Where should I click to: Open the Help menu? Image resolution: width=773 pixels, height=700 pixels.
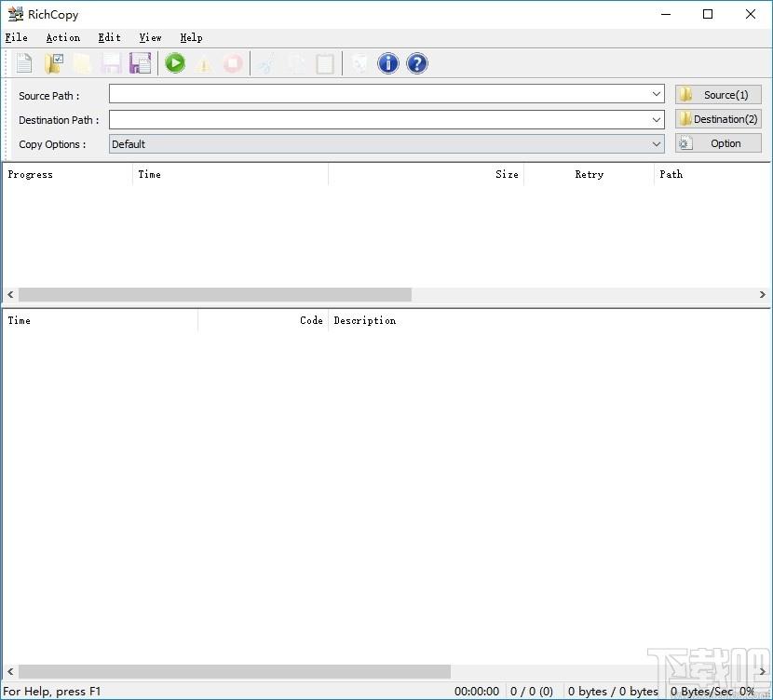pos(191,37)
